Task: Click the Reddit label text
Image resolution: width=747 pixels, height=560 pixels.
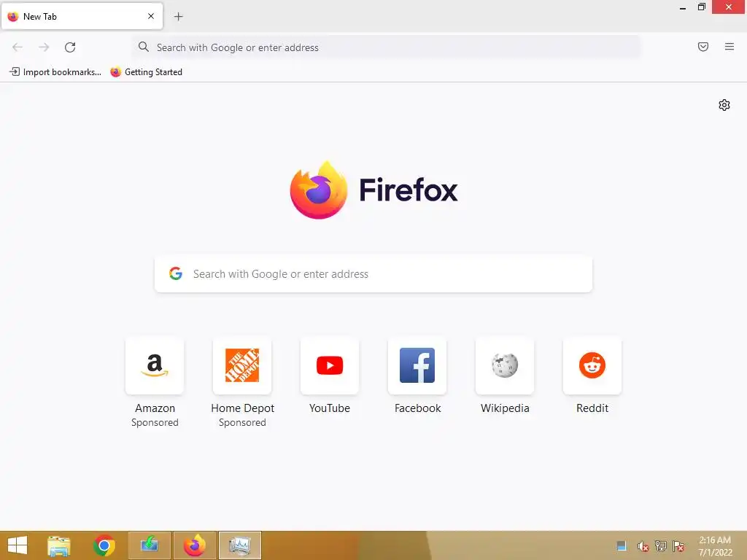Action: (592, 408)
